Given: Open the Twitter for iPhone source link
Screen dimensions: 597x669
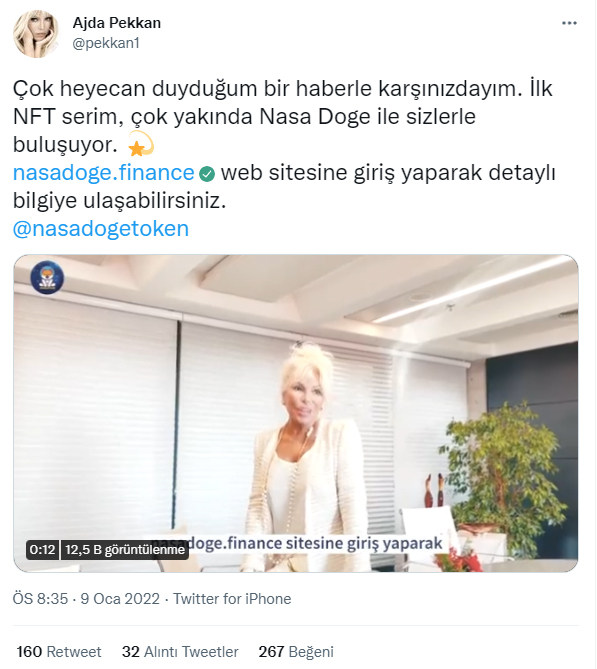Looking at the screenshot, I should point(232,599).
